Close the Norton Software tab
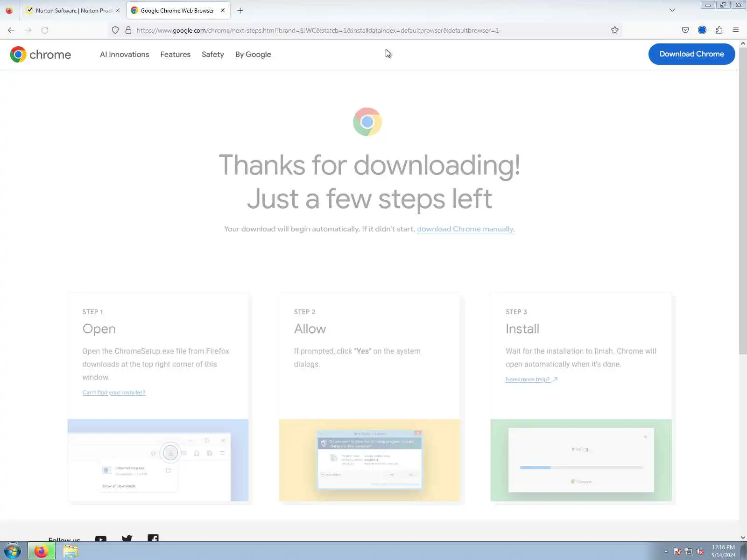Screen dimensions: 747x560 pos(118,10)
